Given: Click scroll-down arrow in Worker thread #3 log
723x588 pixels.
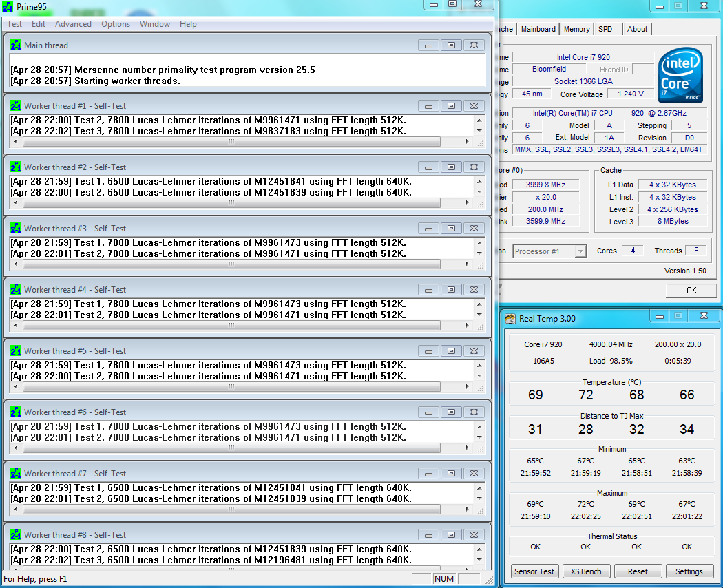Looking at the screenshot, I should [479, 253].
